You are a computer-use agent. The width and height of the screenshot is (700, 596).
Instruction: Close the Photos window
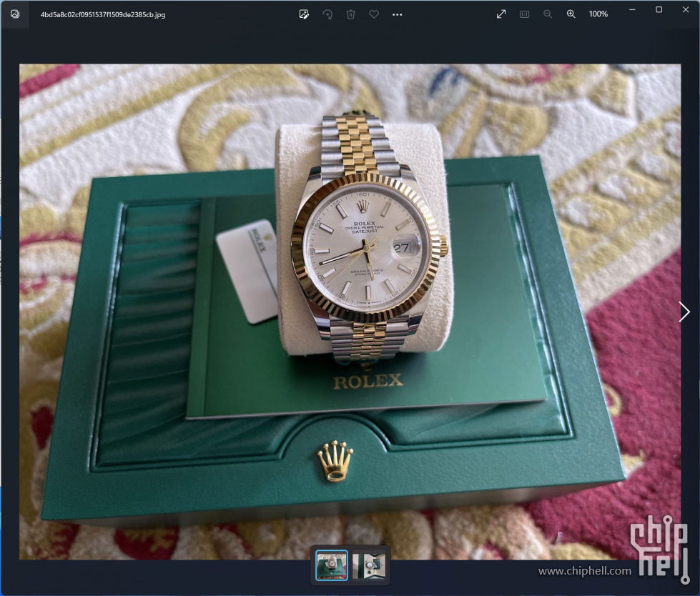(x=686, y=10)
